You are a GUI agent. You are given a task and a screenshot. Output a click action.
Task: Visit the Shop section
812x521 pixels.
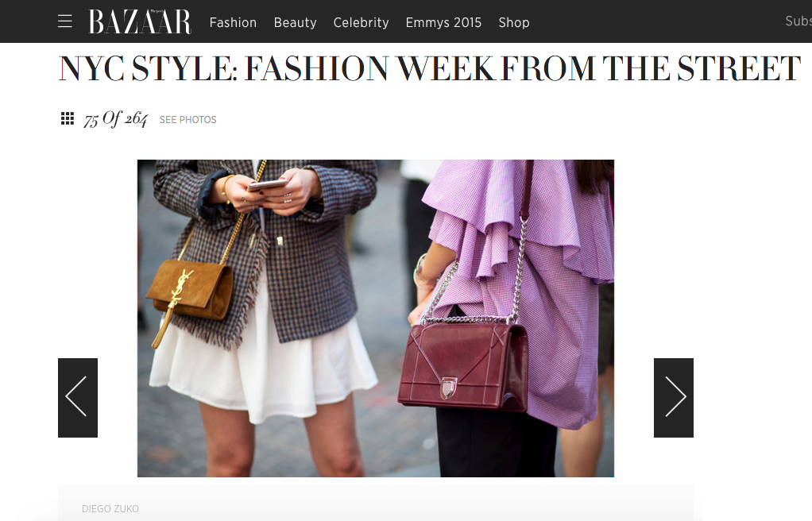pyautogui.click(x=514, y=23)
